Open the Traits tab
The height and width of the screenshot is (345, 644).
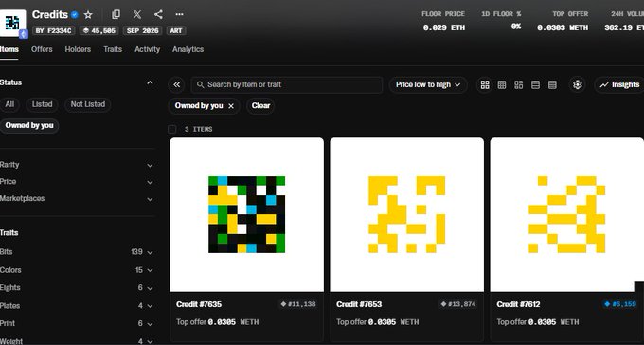click(113, 49)
